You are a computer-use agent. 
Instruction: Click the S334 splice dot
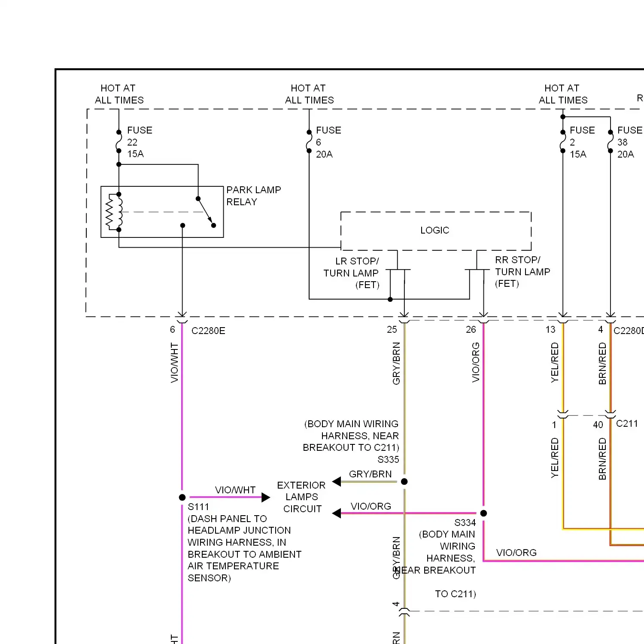[483, 513]
